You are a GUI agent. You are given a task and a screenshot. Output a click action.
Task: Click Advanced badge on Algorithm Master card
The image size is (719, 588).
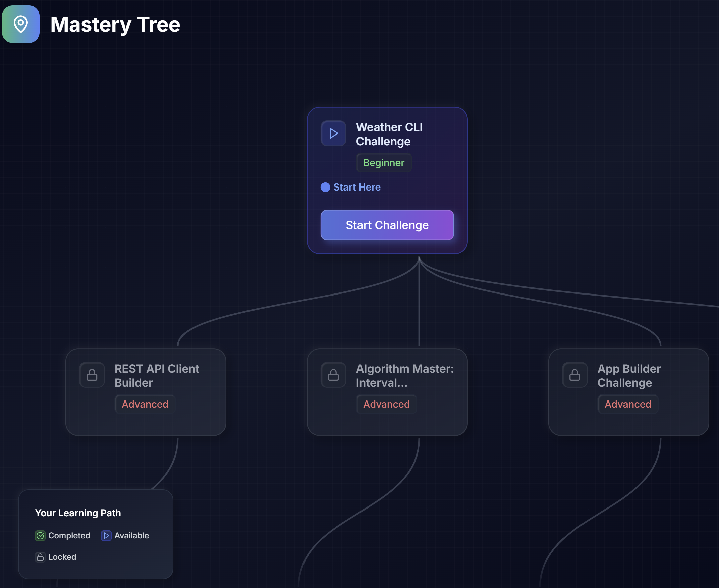tap(386, 404)
